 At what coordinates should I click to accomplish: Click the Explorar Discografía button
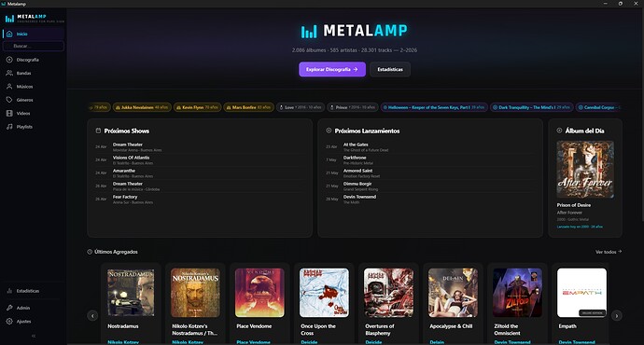[332, 69]
